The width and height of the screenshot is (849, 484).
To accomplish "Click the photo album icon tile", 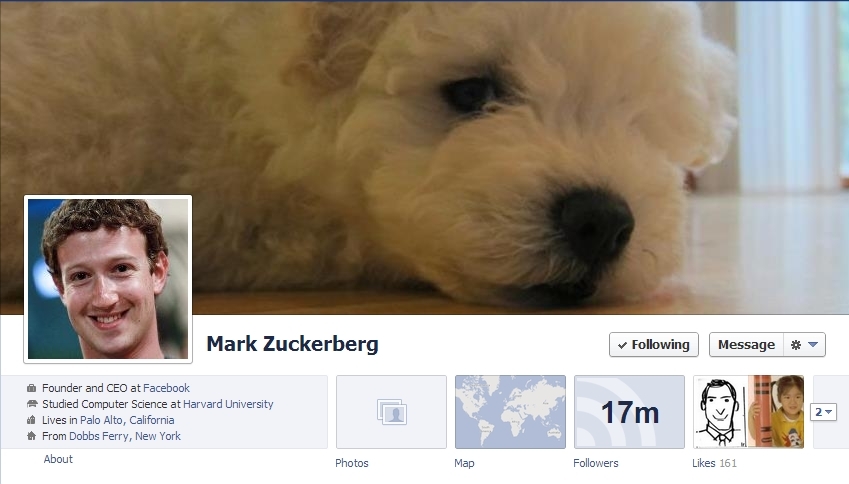I will tap(391, 412).
